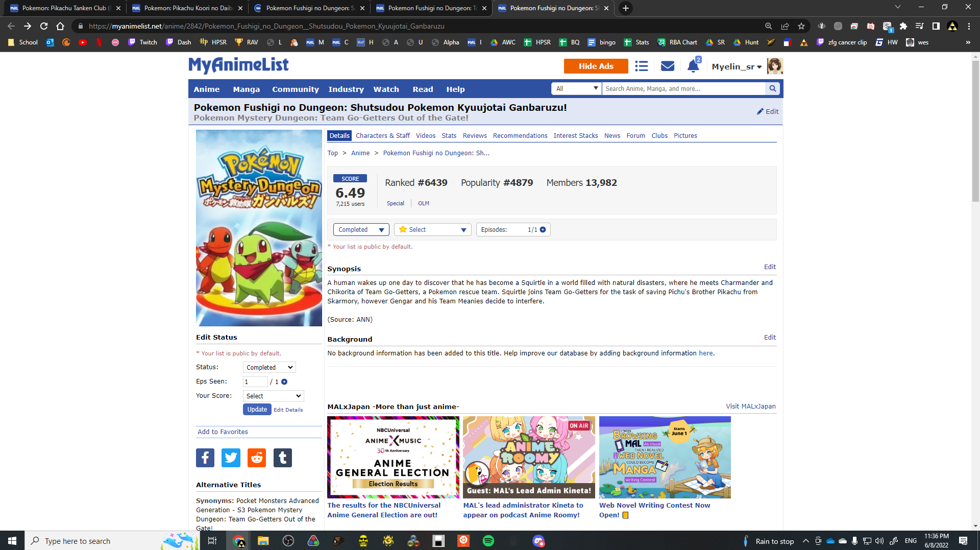Open the anime list icon

coord(642,66)
